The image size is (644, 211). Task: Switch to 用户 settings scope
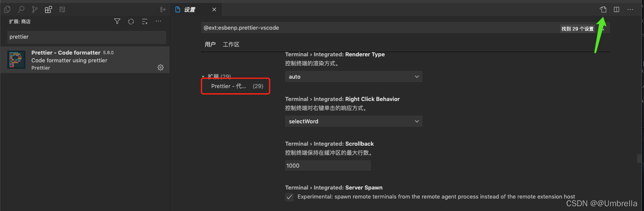(210, 45)
